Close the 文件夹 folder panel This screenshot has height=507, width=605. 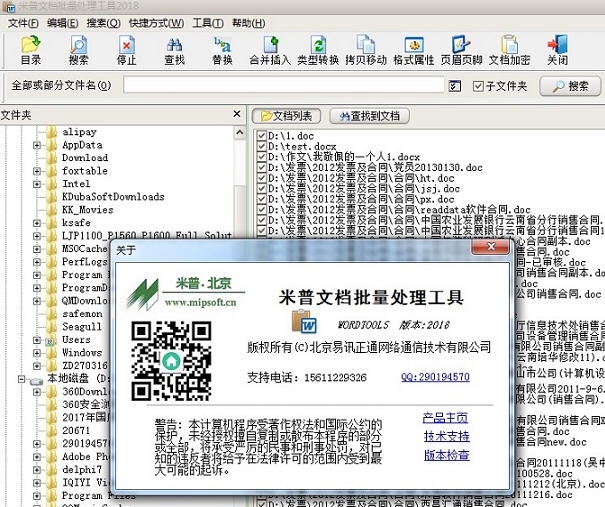237,114
